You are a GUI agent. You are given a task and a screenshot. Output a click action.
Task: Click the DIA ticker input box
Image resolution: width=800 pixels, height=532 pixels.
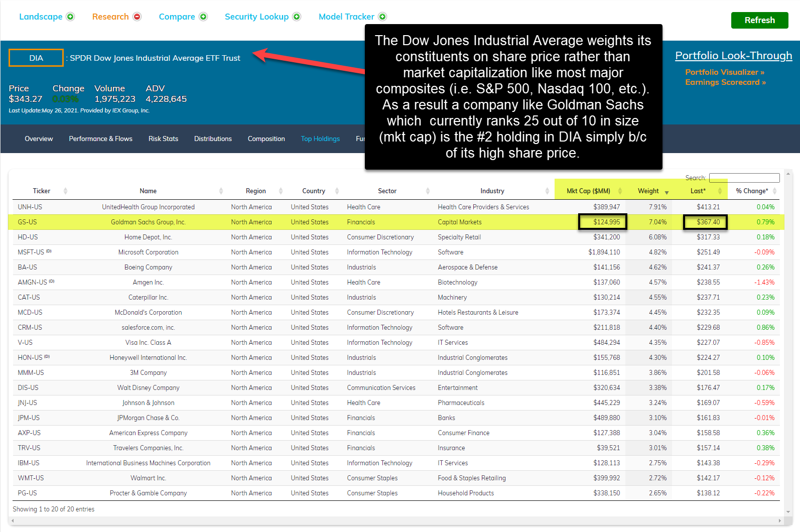(x=36, y=58)
